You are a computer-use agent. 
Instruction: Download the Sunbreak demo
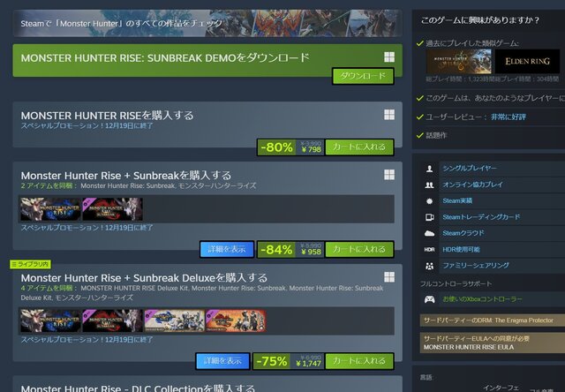coord(363,76)
